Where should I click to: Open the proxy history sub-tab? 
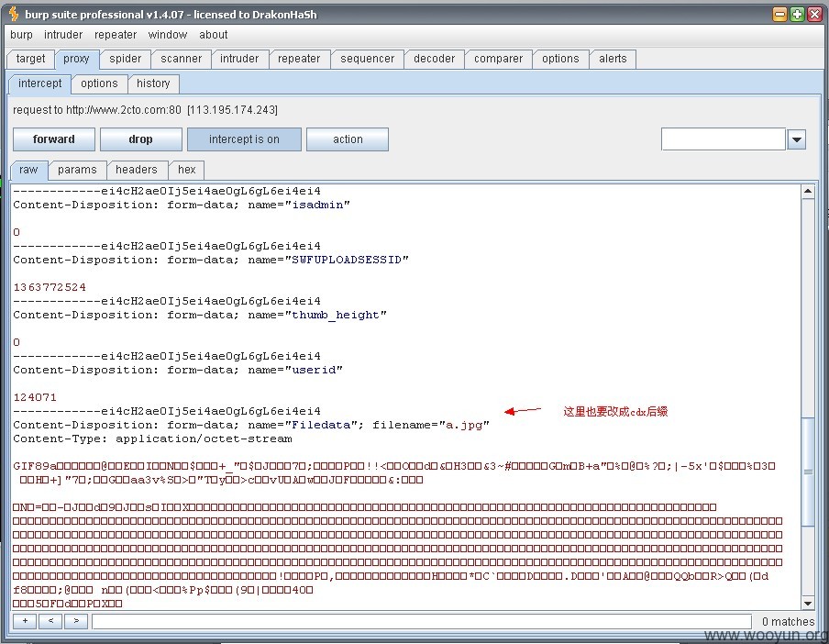click(x=153, y=83)
